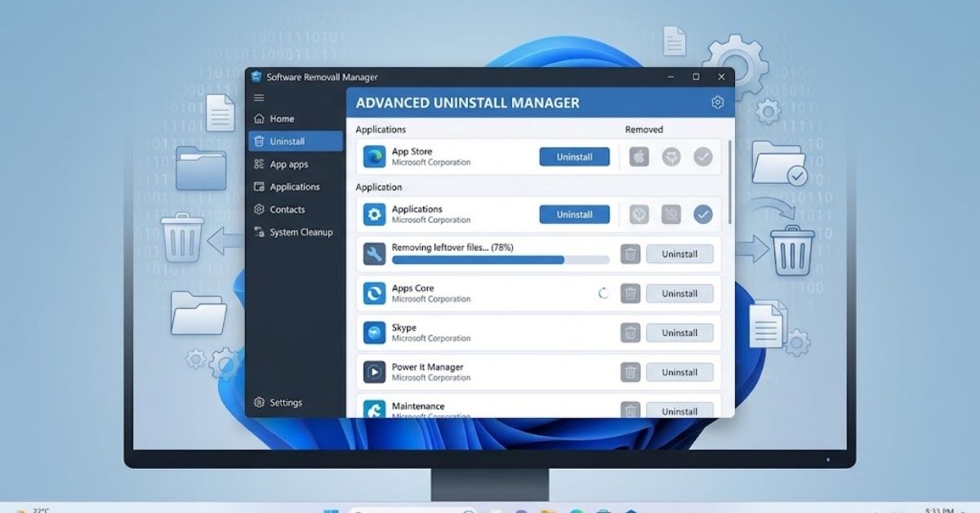Click middle gray icon in App Store row
Screen dimensions: 980x513
point(671,157)
